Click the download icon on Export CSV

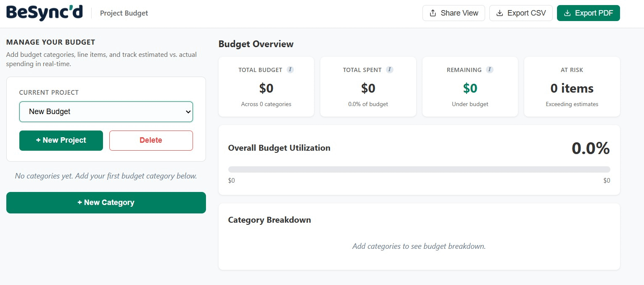click(x=500, y=13)
